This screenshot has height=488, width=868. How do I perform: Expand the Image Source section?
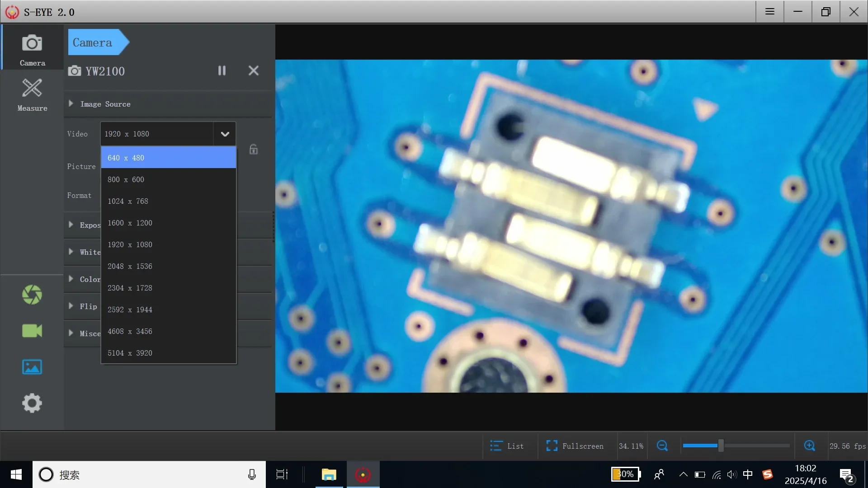point(105,104)
